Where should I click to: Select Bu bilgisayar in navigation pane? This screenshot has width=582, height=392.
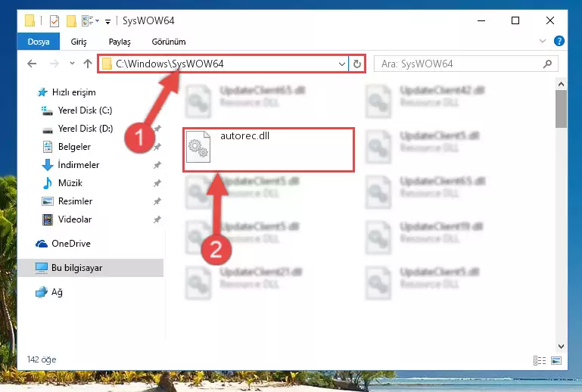click(91, 268)
